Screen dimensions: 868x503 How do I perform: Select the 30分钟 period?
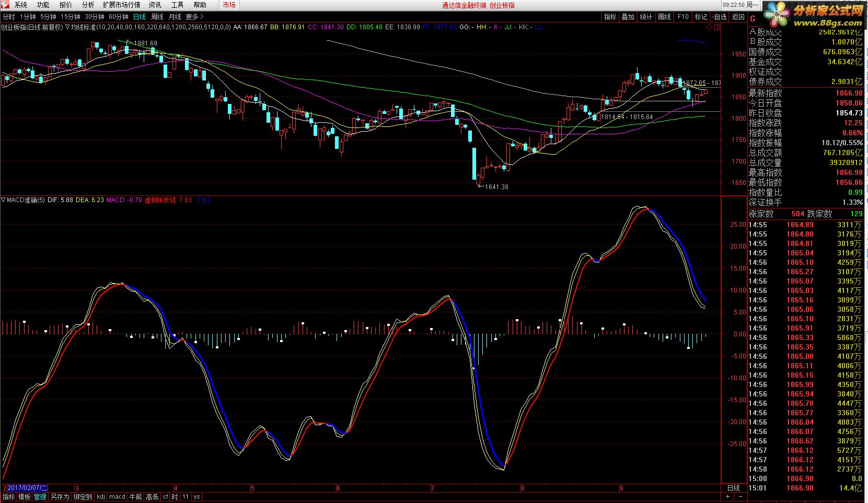(x=95, y=17)
